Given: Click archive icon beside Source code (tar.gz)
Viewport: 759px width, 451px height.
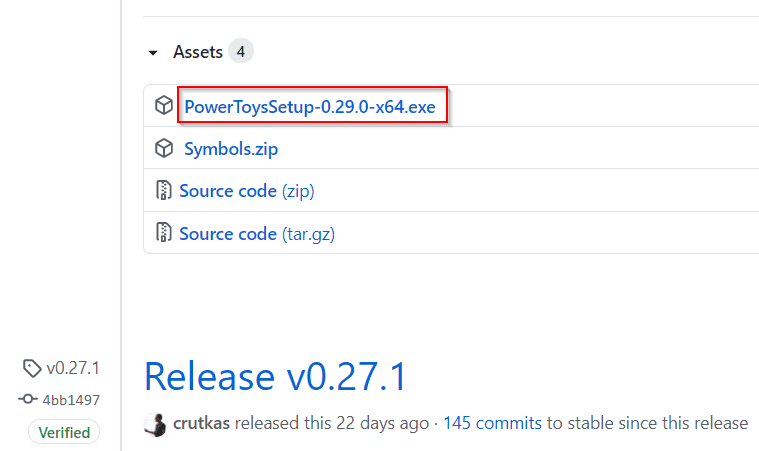Looking at the screenshot, I should (x=164, y=232).
